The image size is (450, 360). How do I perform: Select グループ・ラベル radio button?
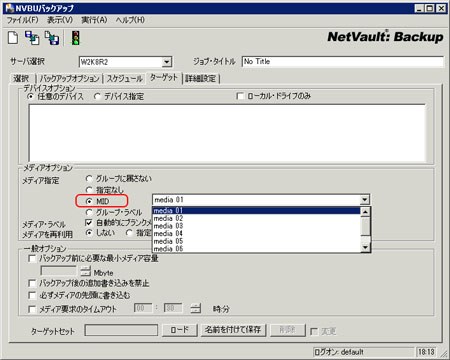point(89,212)
